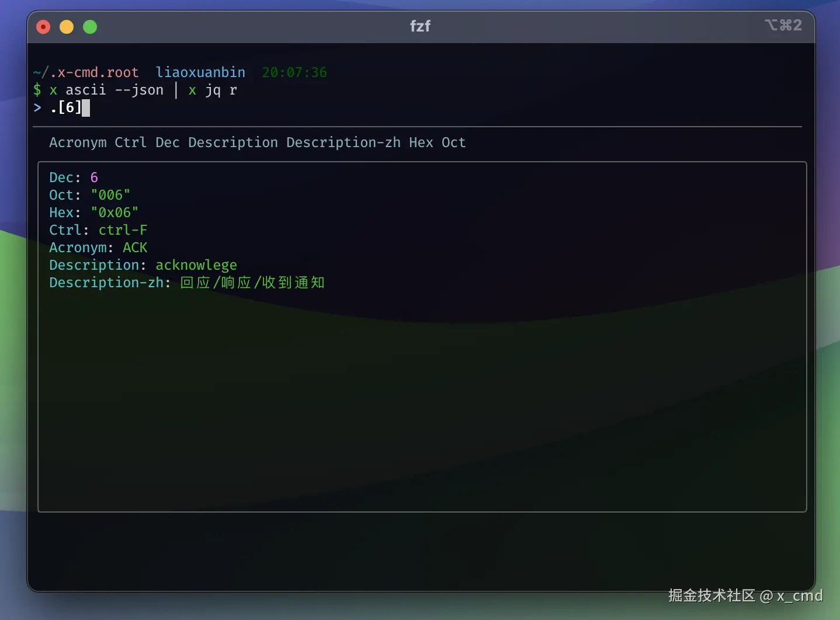
Task: Click the yellow minimize window button
Action: [67, 27]
